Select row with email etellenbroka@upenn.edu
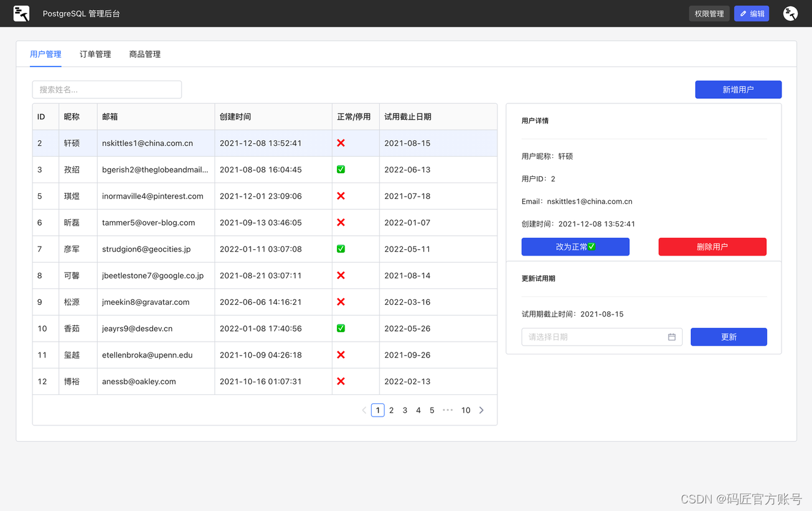This screenshot has width=812, height=511. 265,355
